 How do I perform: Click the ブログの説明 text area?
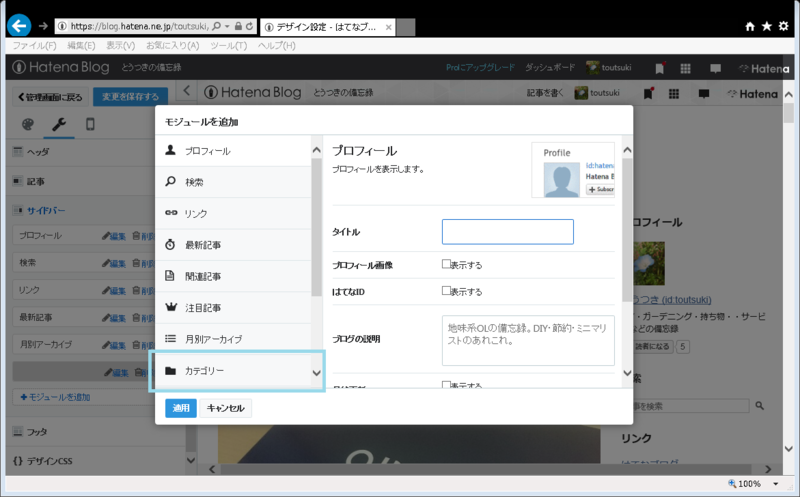click(528, 340)
